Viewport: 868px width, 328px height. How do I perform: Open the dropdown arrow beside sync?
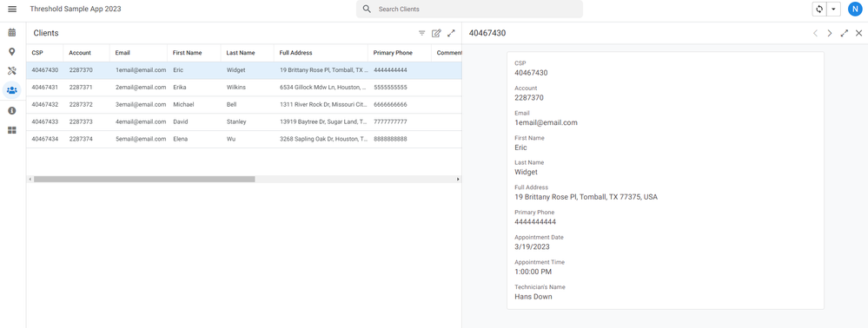point(833,10)
